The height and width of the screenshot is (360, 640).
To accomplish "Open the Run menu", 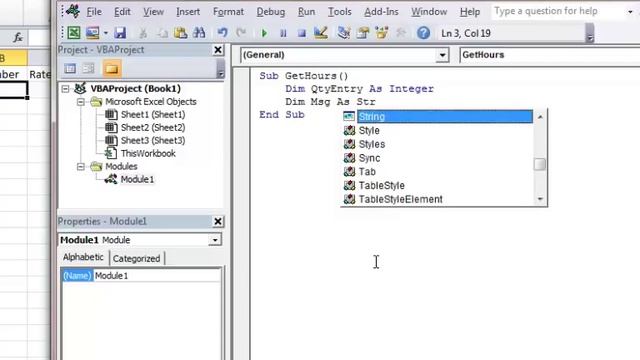I will coord(306,12).
